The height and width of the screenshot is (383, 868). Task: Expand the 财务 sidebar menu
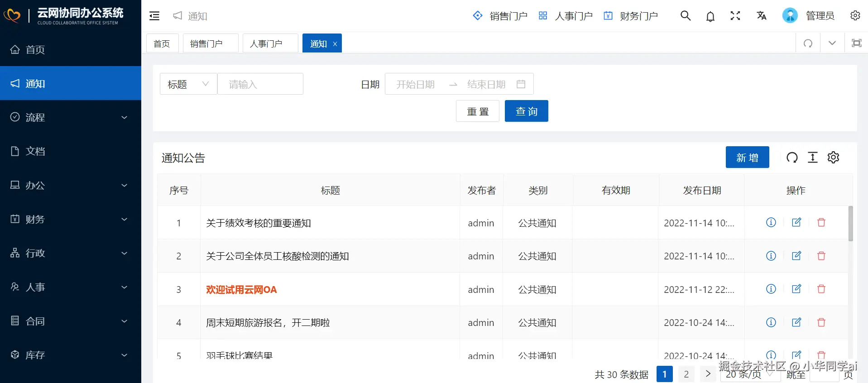click(x=71, y=219)
